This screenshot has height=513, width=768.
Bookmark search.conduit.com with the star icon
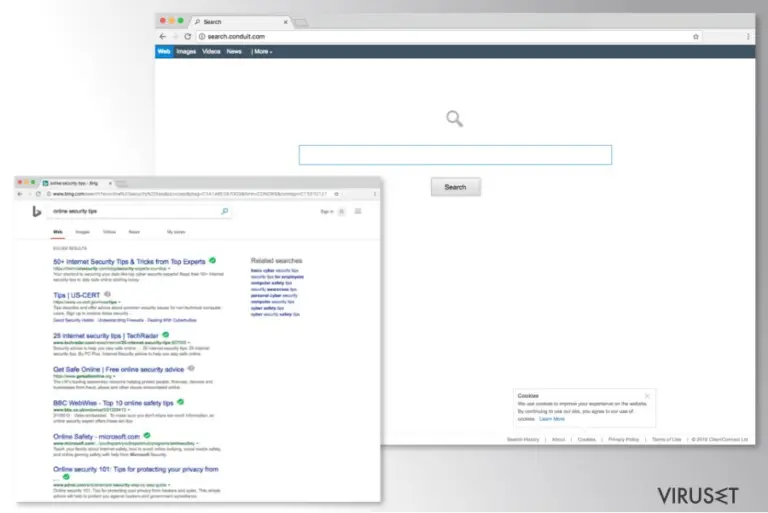(x=696, y=37)
